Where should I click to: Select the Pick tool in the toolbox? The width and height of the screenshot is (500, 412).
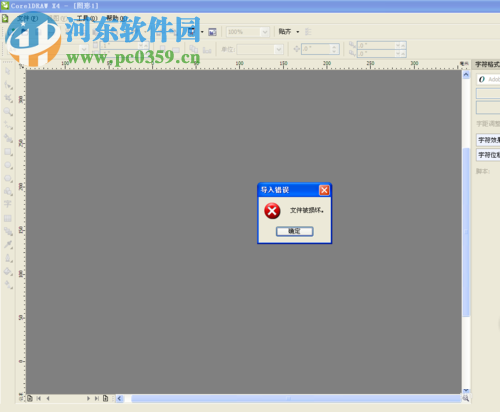[x=8, y=71]
